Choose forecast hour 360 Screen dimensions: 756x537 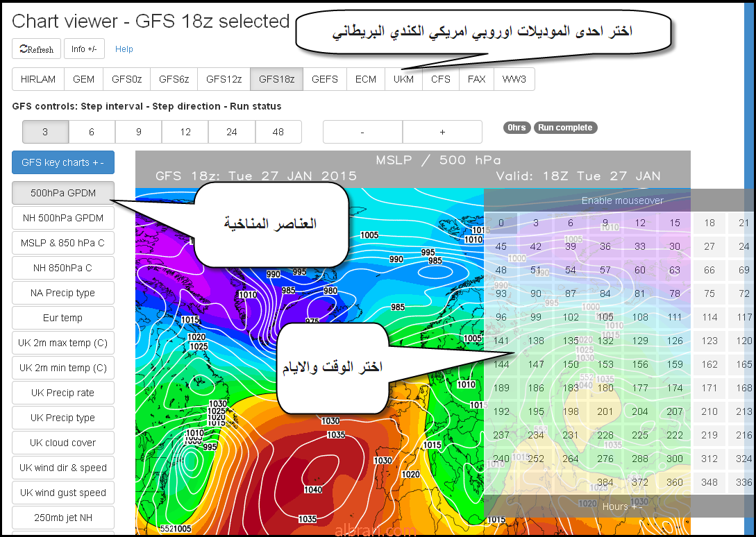click(x=675, y=482)
